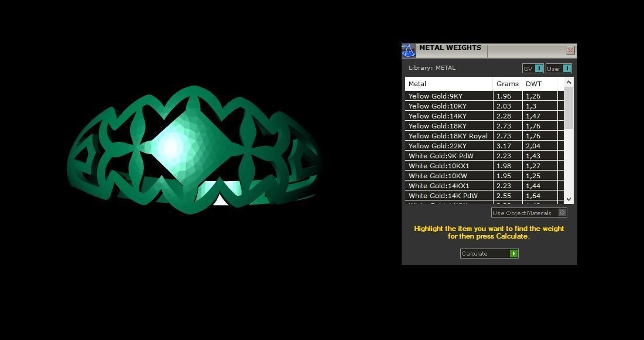This screenshot has height=340, width=644.
Task: Click the 3.17 grams value
Action: 503,146
